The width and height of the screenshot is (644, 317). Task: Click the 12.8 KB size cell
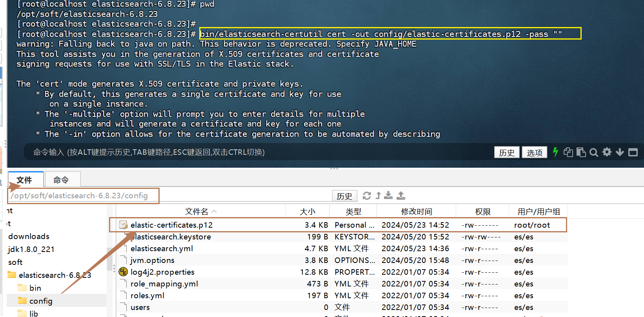tap(314, 272)
